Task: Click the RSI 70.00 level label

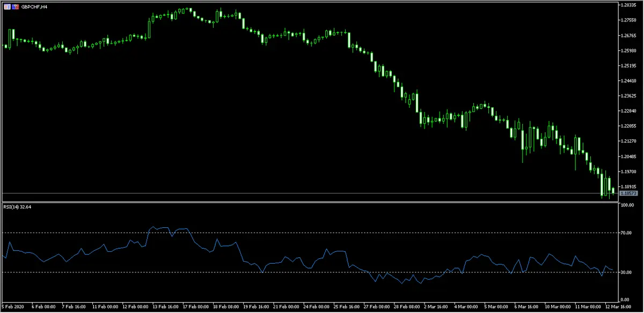Action: coord(625,233)
